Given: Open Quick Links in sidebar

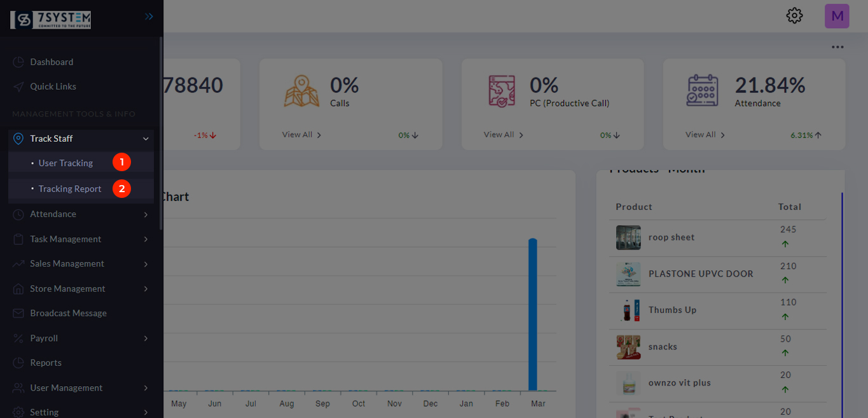Looking at the screenshot, I should (53, 87).
